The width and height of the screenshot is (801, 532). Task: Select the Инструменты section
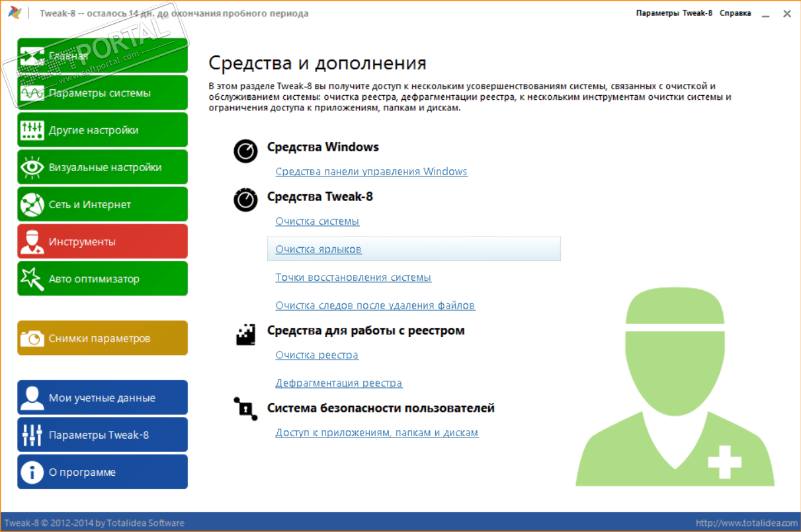pos(103,241)
